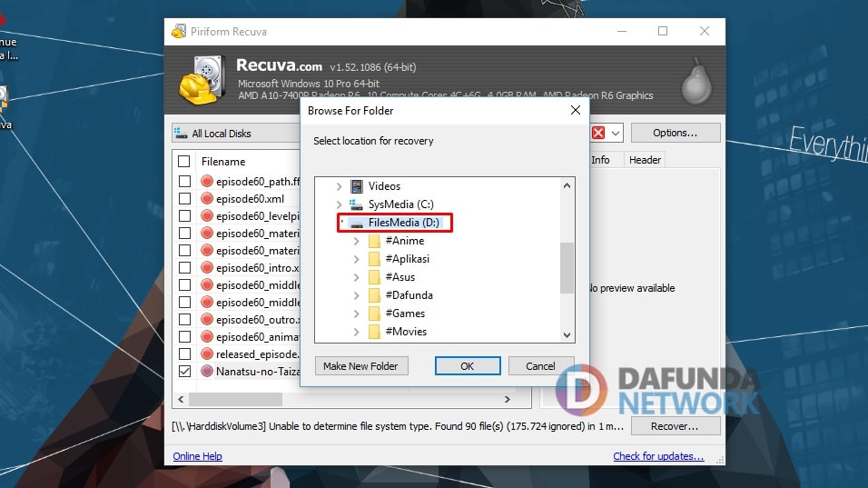Click the folder tree vertical scrollbar thumb
868x488 pixels.
(x=567, y=267)
